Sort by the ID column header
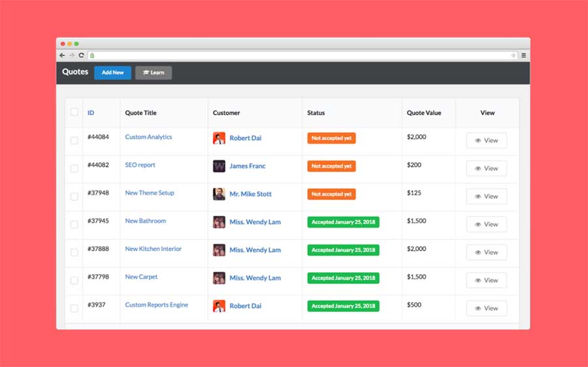Viewport: 588px width, 367px height. pos(91,113)
